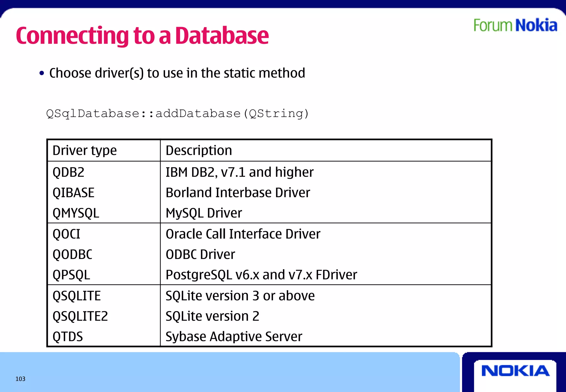Click 'SQLite version 3 or above' description

[x=240, y=296]
